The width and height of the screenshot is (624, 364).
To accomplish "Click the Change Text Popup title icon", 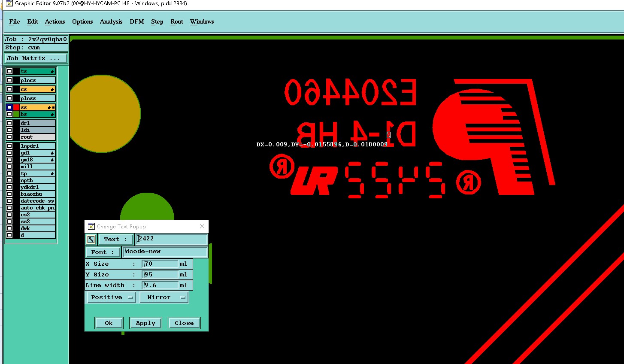I will coord(91,226).
